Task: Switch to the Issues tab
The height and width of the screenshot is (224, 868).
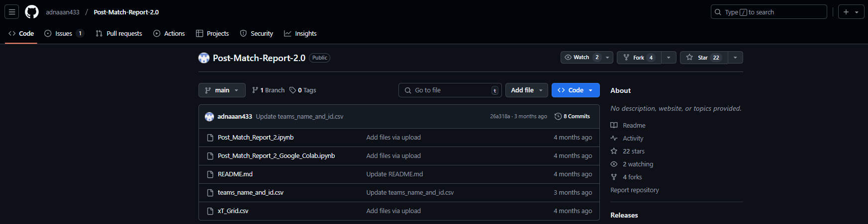Action: [x=64, y=34]
